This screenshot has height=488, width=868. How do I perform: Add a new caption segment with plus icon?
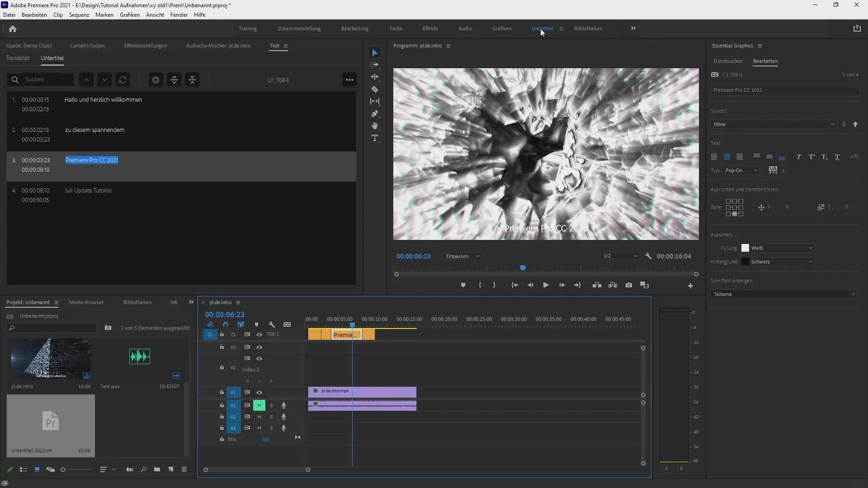pos(156,80)
